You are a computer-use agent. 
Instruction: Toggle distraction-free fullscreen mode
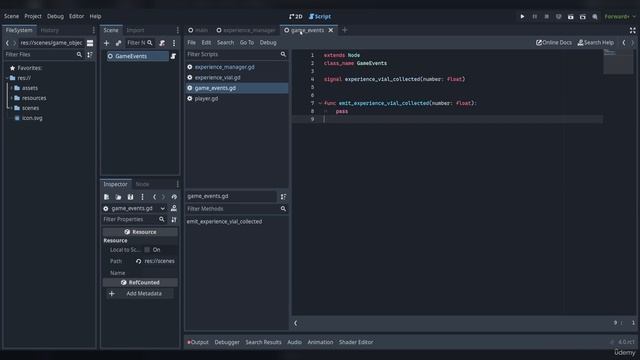click(632, 30)
